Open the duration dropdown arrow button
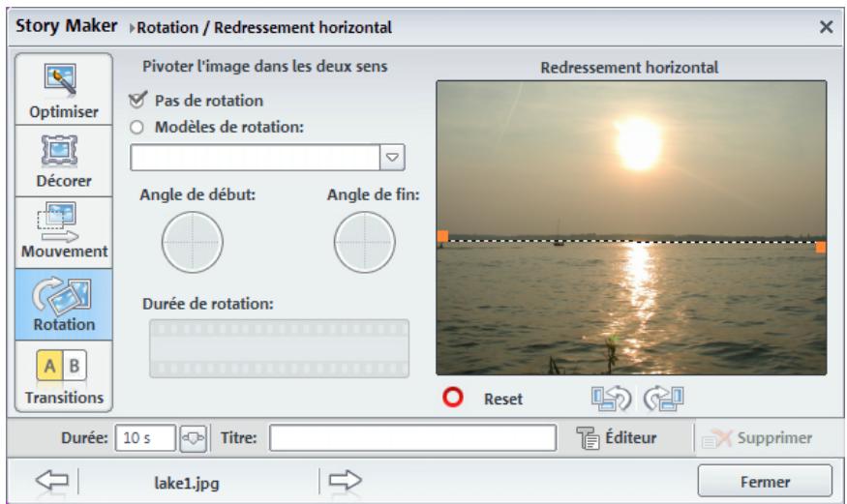Viewport: 847px width, 504px height. click(x=193, y=437)
